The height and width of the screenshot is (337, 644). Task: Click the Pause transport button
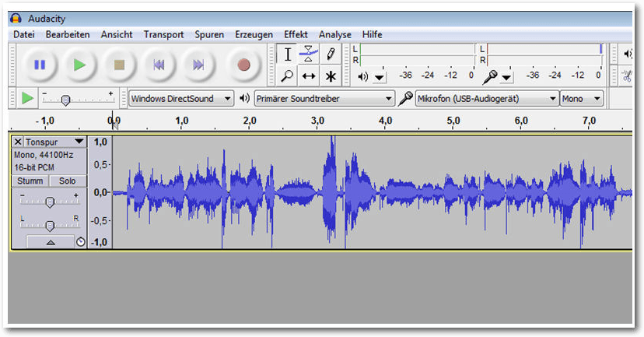pyautogui.click(x=40, y=65)
